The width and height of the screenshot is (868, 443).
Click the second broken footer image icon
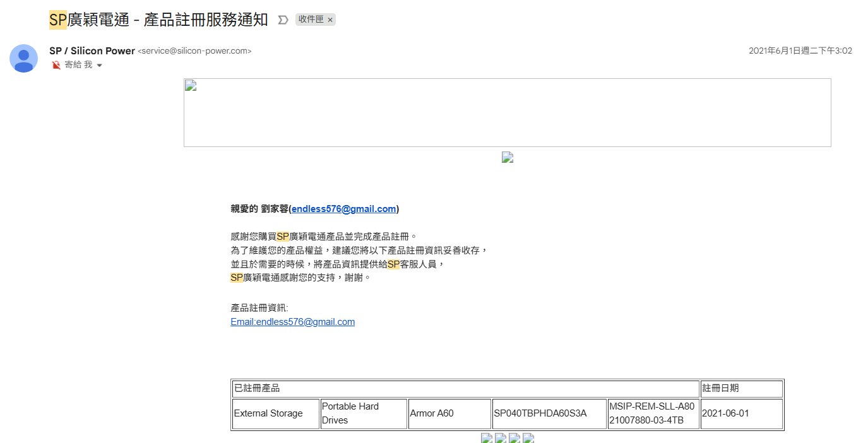(x=501, y=438)
